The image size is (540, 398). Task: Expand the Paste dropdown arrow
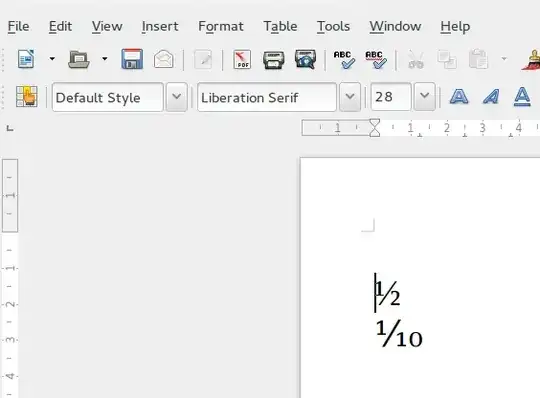pos(504,59)
